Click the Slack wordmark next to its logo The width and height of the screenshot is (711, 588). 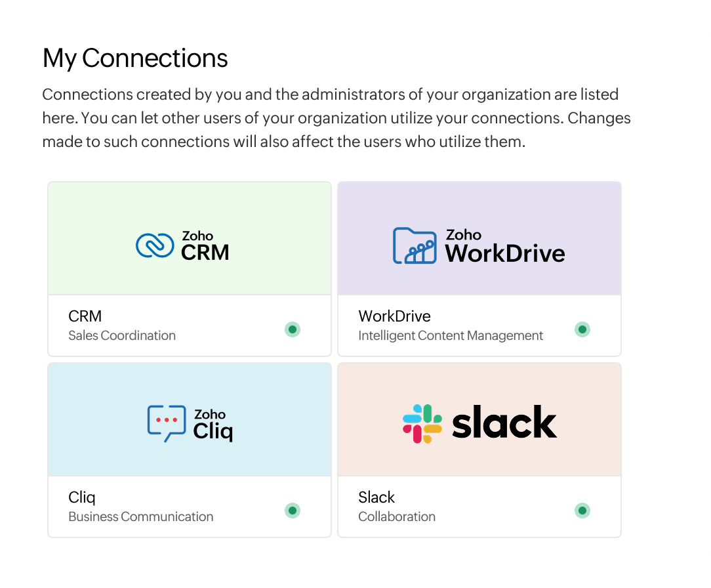pos(504,422)
